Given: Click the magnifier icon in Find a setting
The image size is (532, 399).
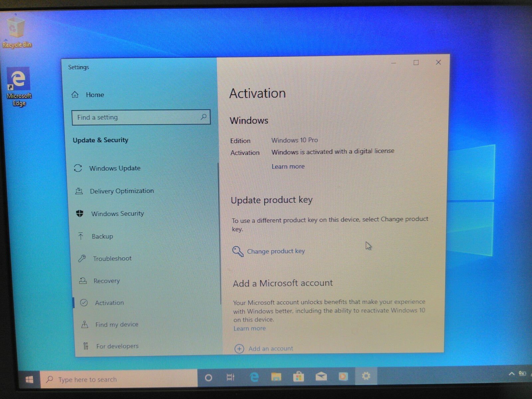Looking at the screenshot, I should tap(203, 117).
